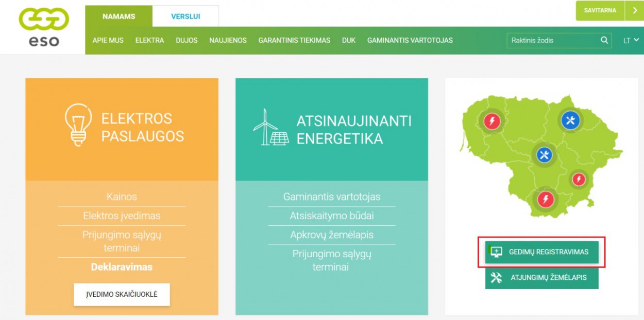Click the northeast blue maintenance tools marker
This screenshot has height=320, width=644.
point(570,121)
